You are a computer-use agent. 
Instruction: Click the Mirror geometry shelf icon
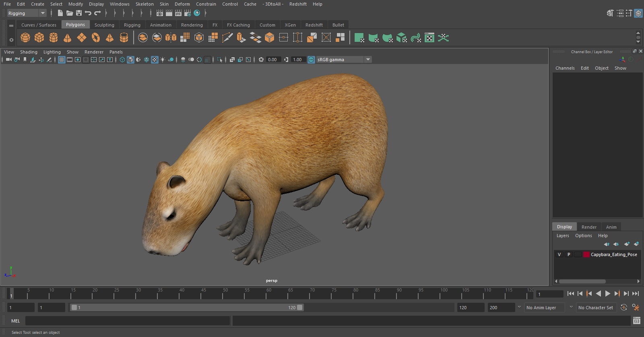[171, 38]
